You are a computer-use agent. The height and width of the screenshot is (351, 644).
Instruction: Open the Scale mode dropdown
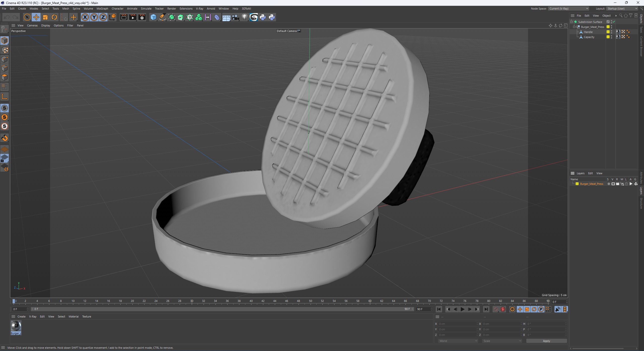click(502, 341)
